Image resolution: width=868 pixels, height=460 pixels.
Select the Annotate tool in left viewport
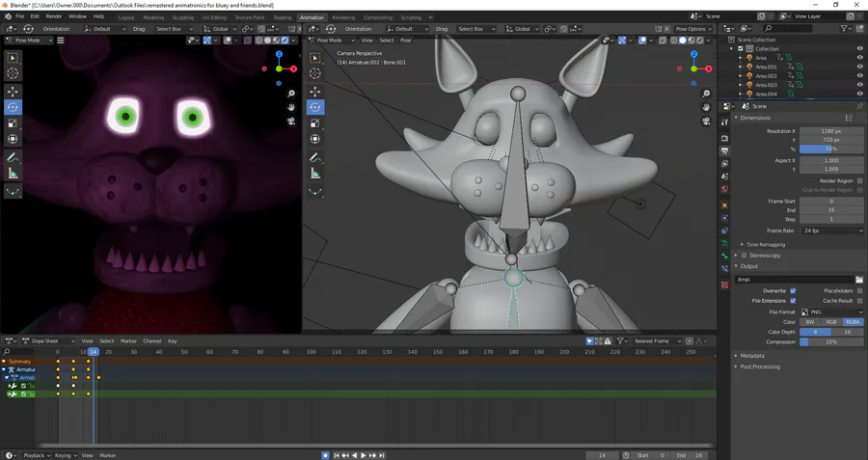click(13, 158)
